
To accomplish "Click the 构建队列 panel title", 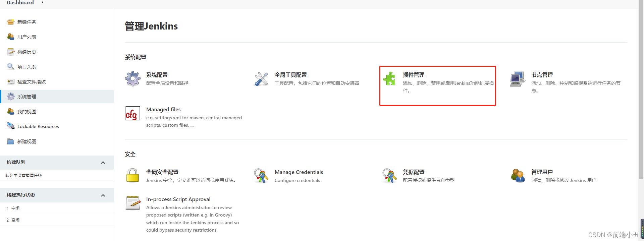I will (16, 162).
